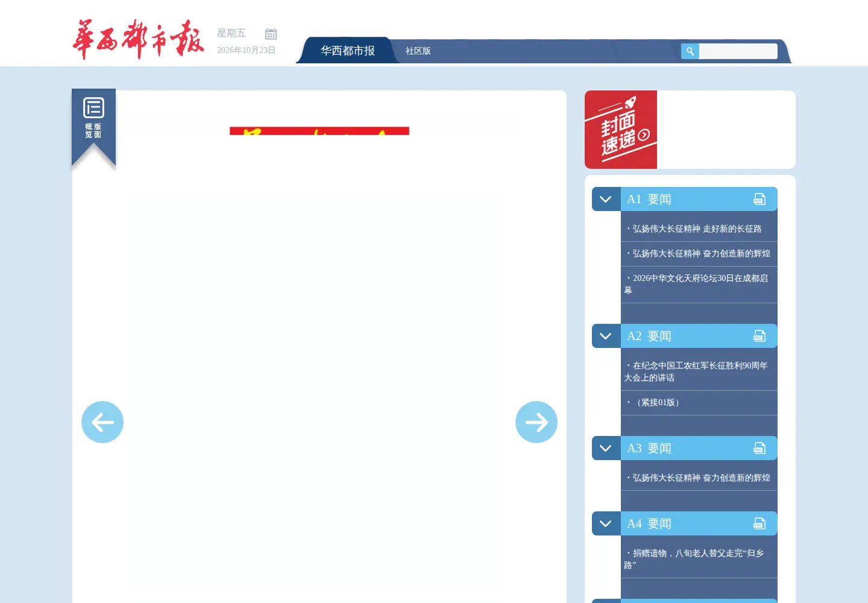Click the search text input field
This screenshot has height=603, width=868.
[738, 51]
